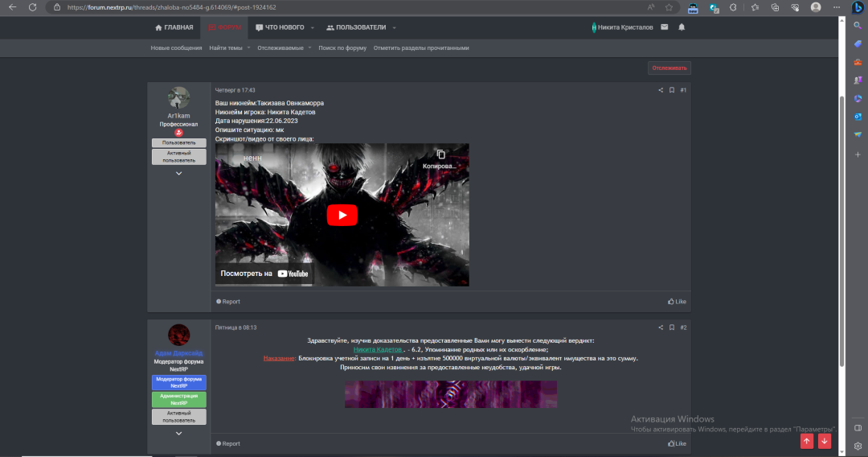Open Поиск по форуму
This screenshot has width=868, height=457.
342,47
